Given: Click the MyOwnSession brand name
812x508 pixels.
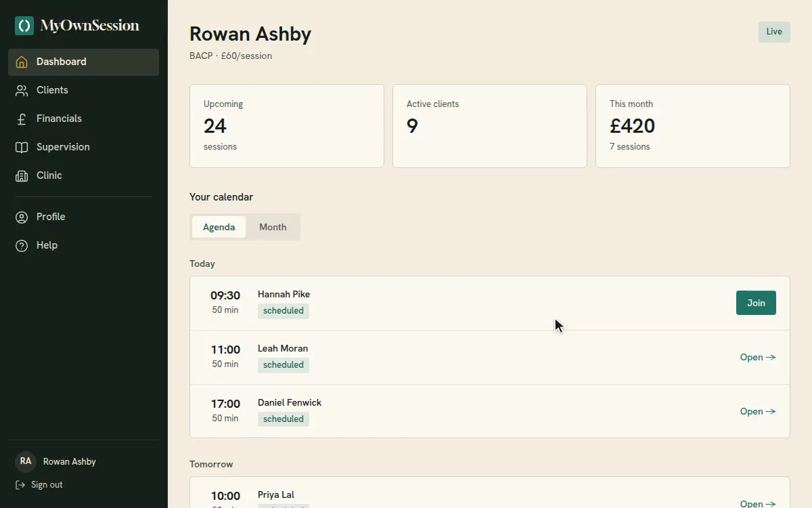Looking at the screenshot, I should (x=89, y=26).
